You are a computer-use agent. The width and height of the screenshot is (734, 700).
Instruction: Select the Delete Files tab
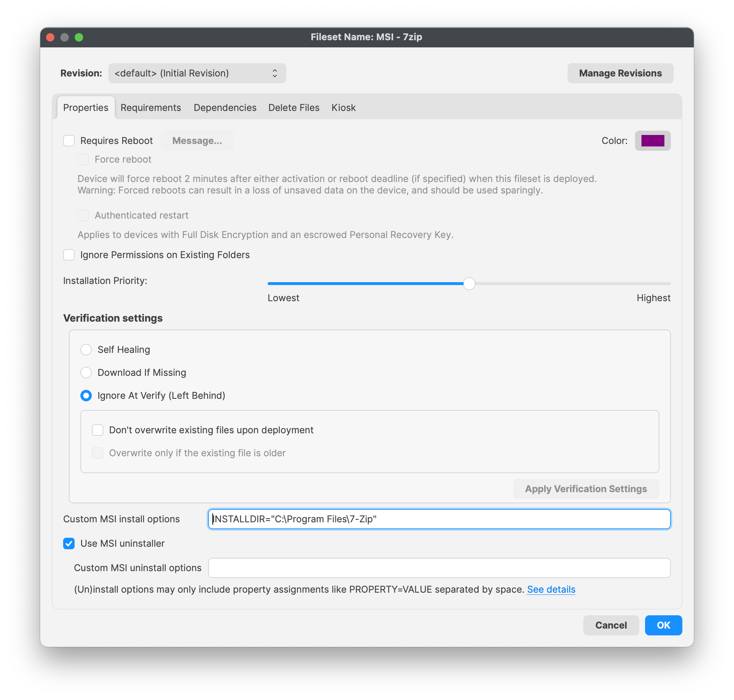pos(293,108)
